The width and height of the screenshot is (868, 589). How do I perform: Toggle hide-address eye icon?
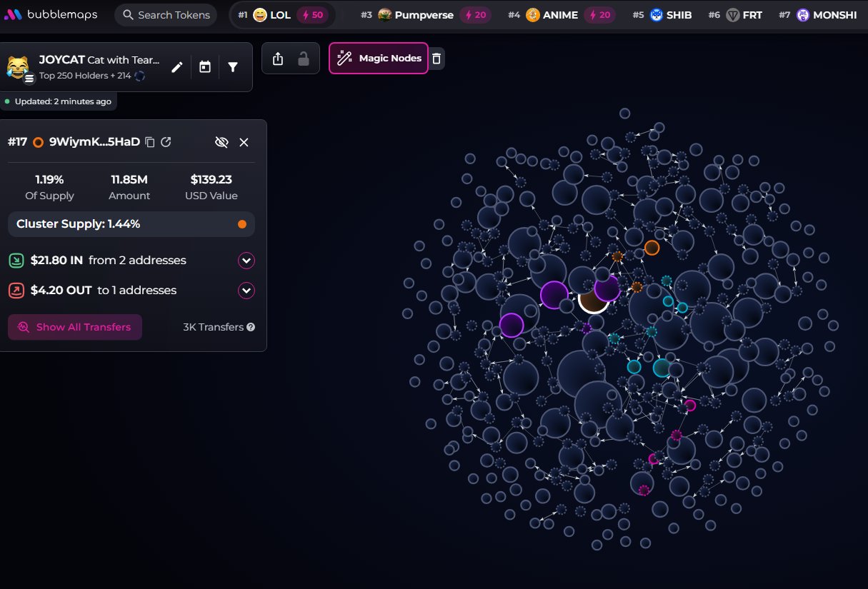tap(221, 142)
